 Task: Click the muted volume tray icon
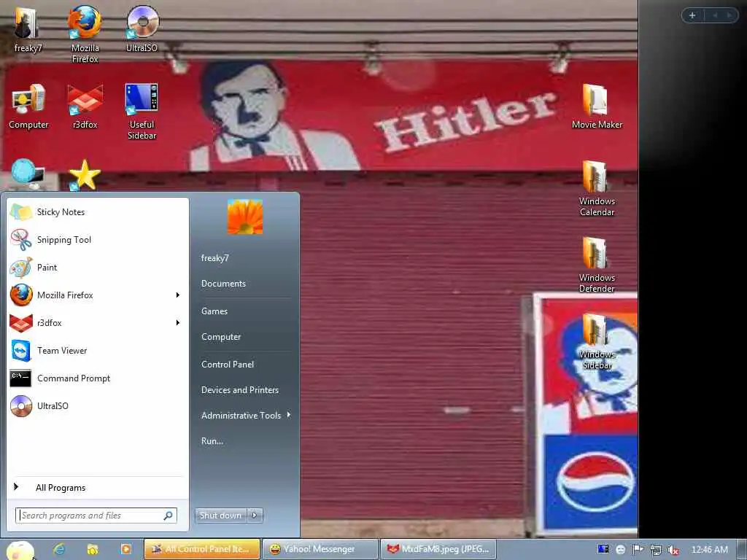[x=673, y=550]
